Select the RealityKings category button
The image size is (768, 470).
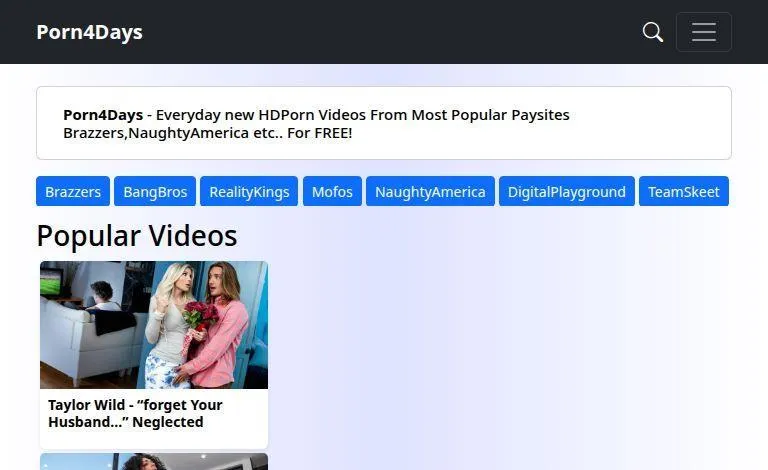[249, 191]
